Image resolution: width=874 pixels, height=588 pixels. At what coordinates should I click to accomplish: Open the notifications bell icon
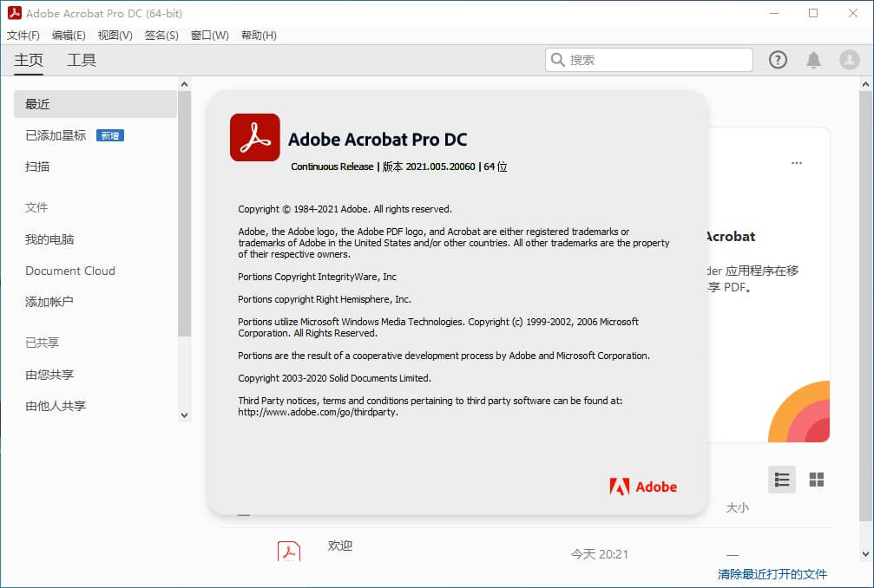813,60
